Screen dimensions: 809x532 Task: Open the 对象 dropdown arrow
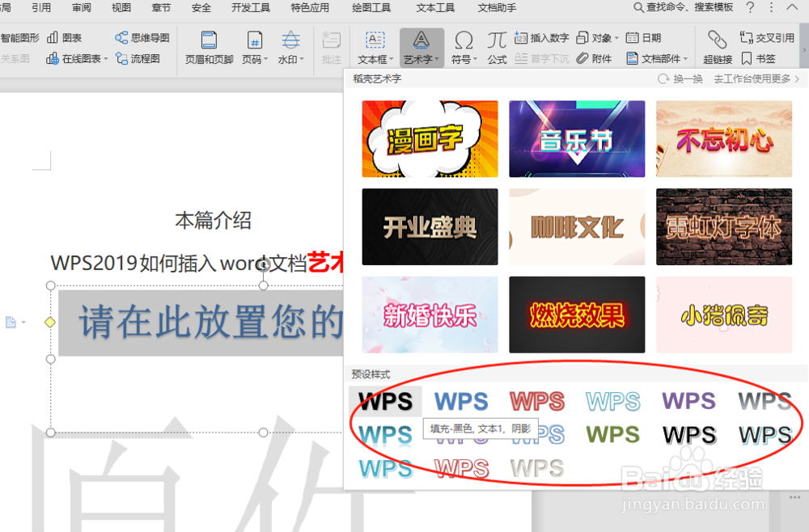click(616, 38)
